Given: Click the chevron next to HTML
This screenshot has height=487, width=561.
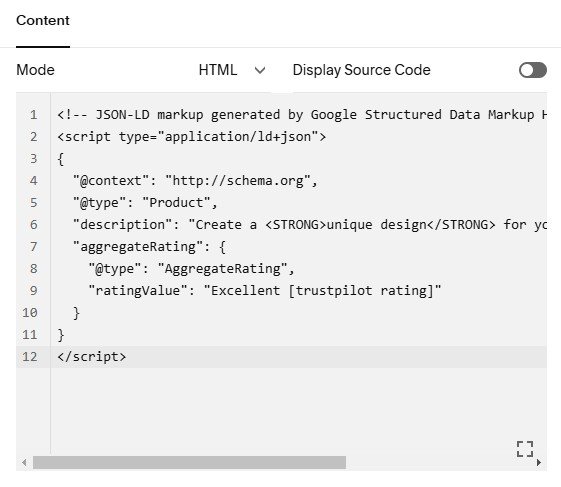Looking at the screenshot, I should [x=260, y=70].
